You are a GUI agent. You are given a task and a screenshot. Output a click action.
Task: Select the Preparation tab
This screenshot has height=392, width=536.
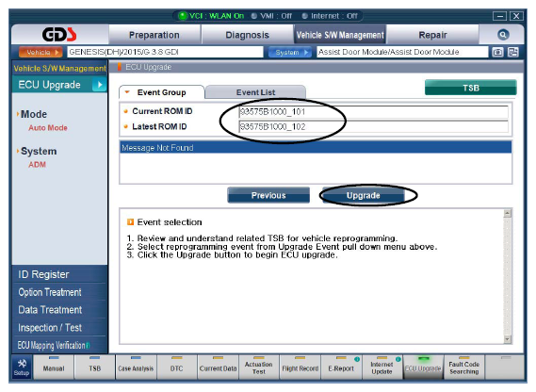[154, 35]
